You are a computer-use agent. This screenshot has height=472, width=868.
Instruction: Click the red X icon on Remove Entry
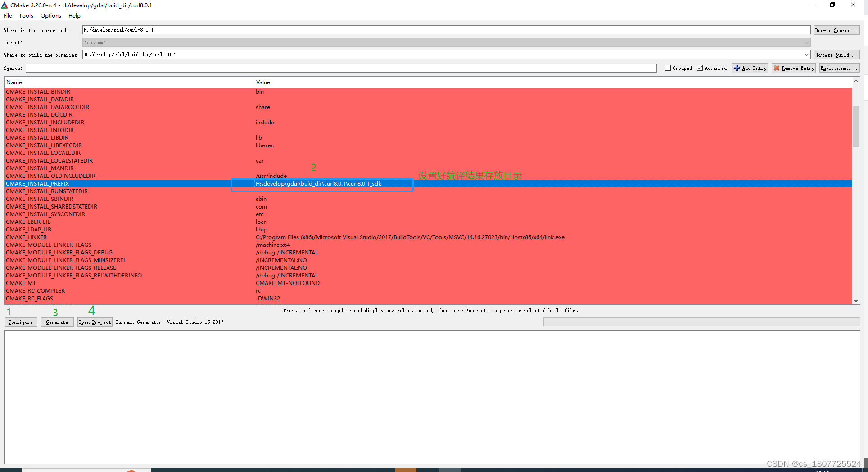(x=777, y=68)
